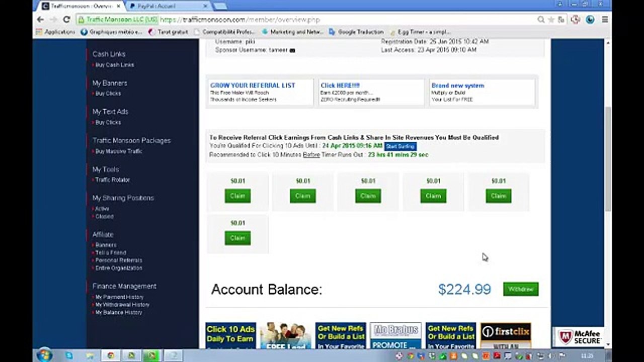Click Buy Clicks under My Text Ads
This screenshot has width=644, height=362.
click(108, 122)
